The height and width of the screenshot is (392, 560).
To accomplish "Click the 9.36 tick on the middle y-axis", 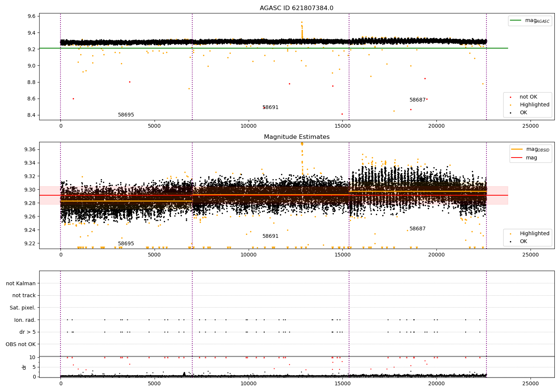I will (30, 150).
